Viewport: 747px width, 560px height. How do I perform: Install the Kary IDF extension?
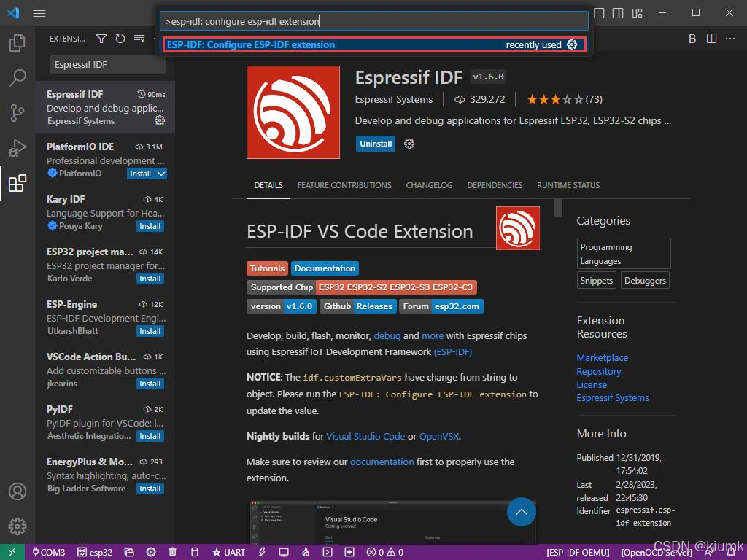150,226
